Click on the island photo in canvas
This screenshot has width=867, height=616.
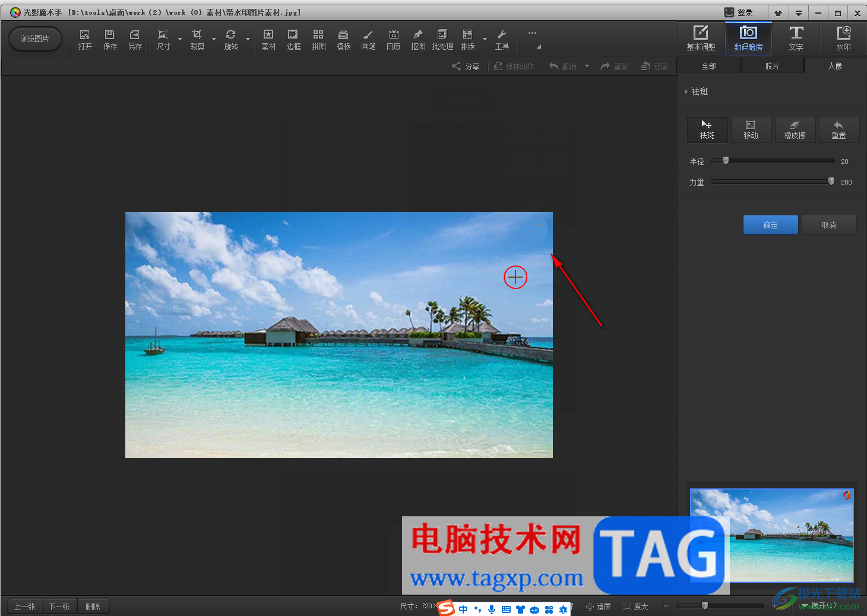click(x=339, y=335)
